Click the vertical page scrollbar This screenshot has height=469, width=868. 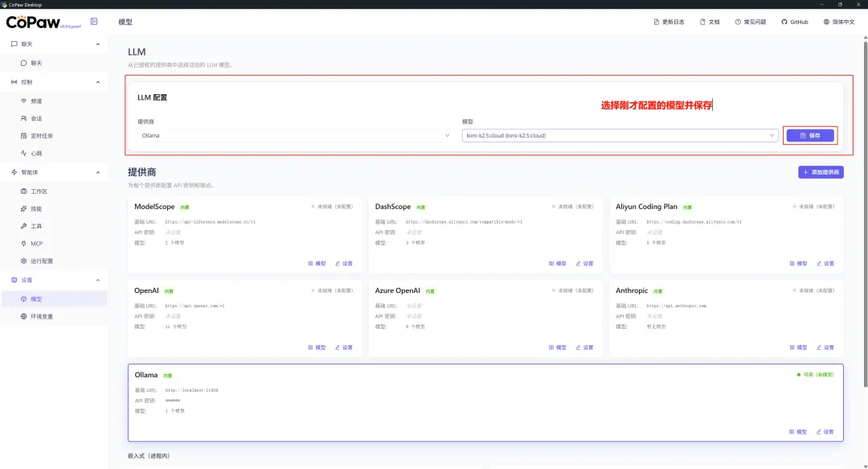pyautogui.click(x=866, y=213)
